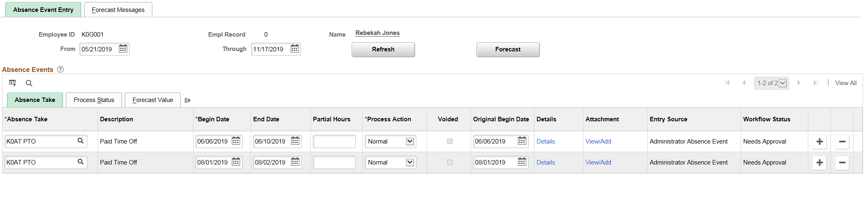Look up Absence Take in 08/01/2019 row
Viewport: 868px width, 204px height.
pos(81,162)
